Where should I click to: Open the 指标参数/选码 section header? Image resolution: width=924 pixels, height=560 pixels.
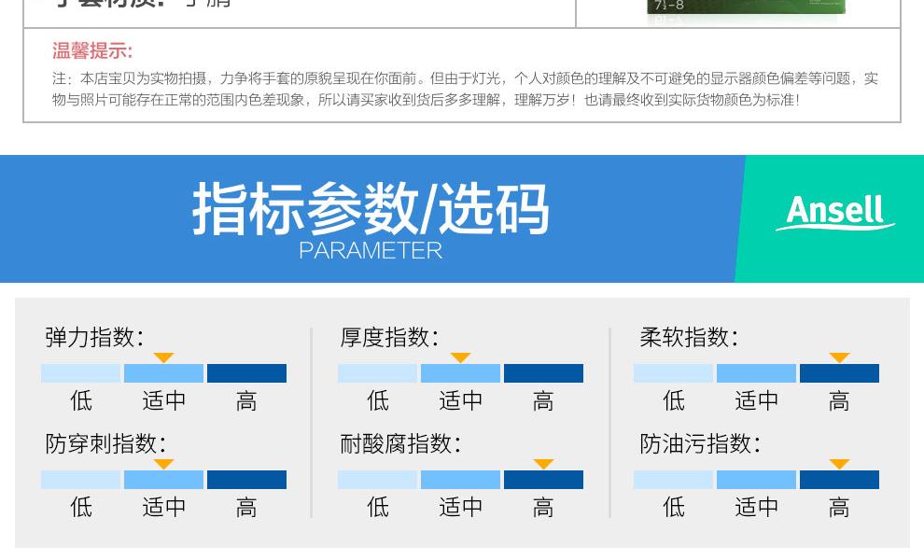pyautogui.click(x=371, y=210)
